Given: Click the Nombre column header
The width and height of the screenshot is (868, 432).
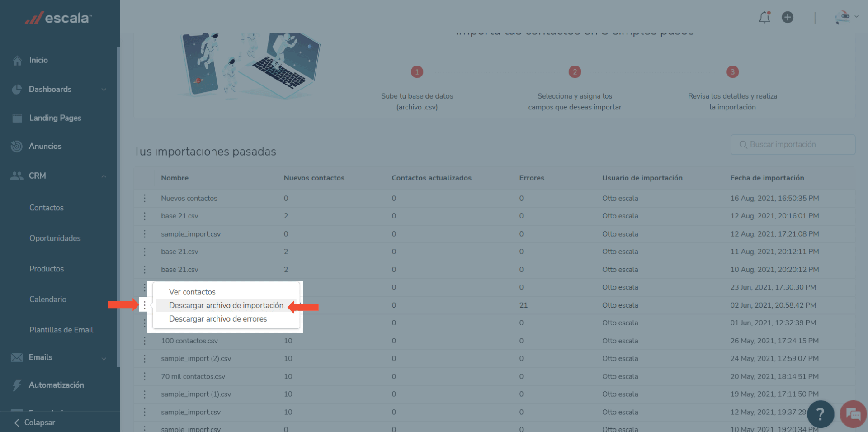Looking at the screenshot, I should [175, 178].
